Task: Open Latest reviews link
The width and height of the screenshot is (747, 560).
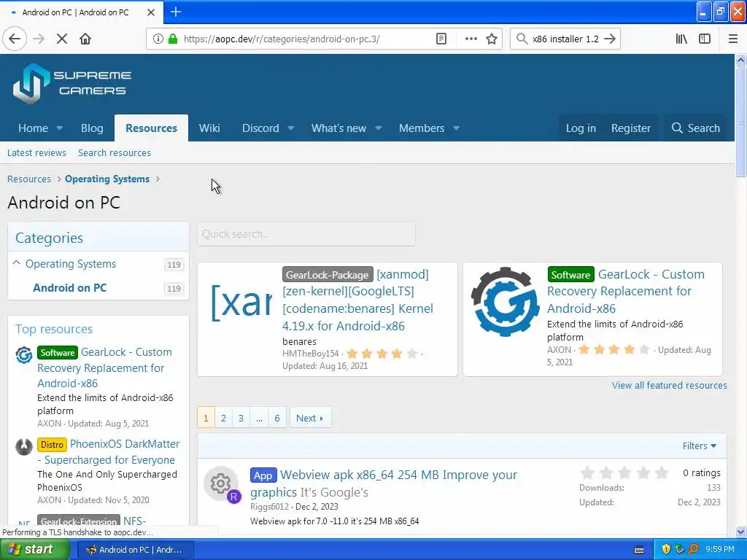Action: tap(36, 153)
